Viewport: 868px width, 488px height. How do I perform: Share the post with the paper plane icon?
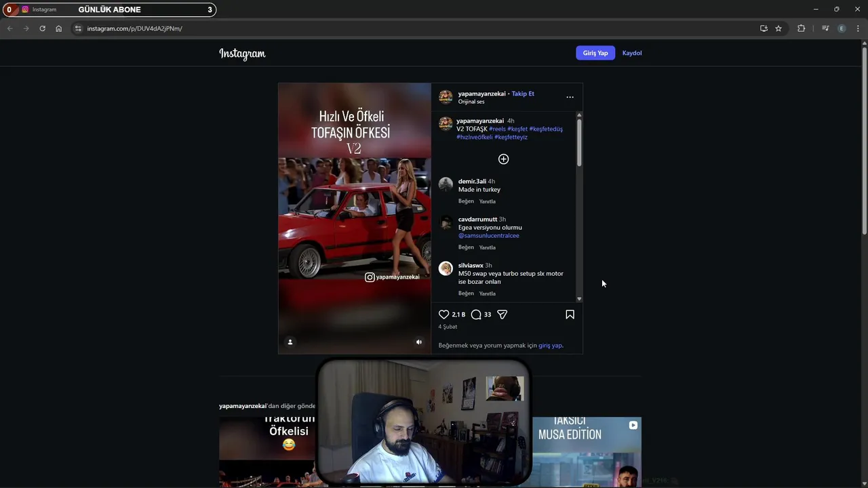[502, 314]
